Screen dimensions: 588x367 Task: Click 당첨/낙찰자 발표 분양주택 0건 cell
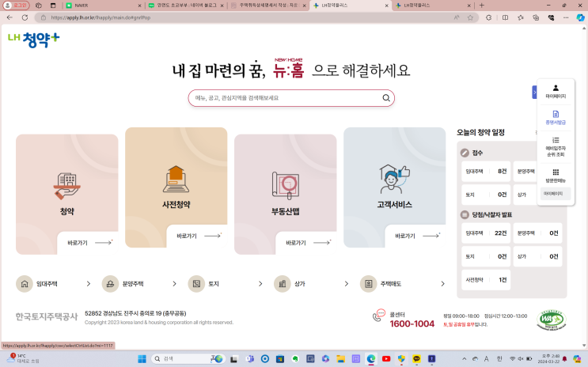click(537, 233)
